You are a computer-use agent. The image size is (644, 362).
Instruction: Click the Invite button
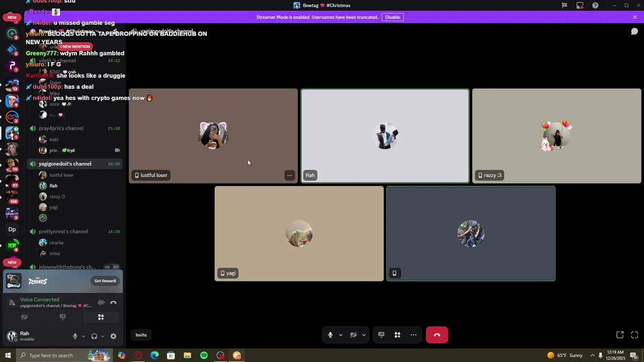click(141, 335)
